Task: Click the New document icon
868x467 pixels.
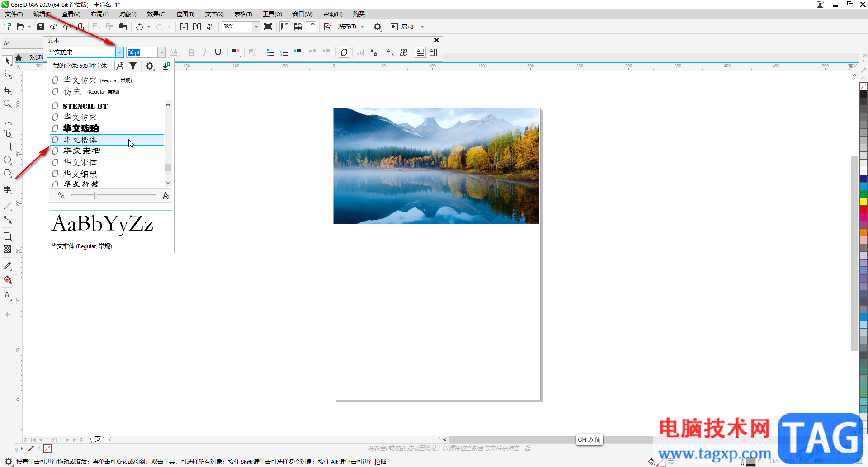Action: 7,27
